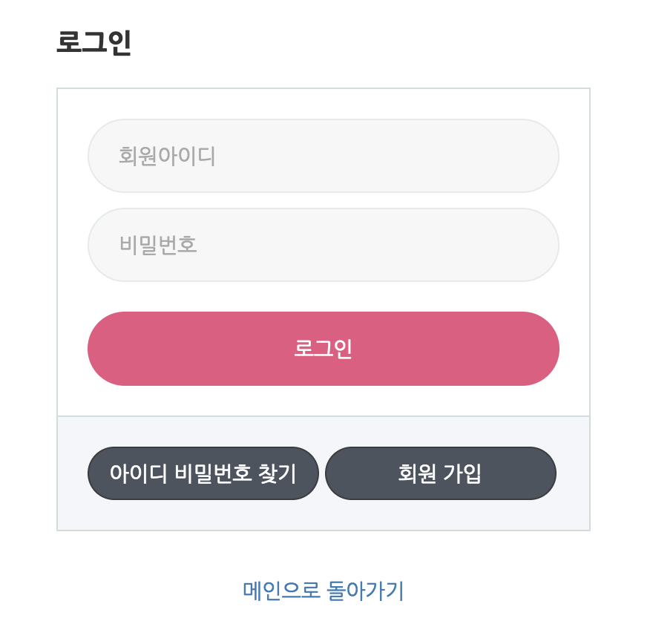Go to find ID/password page
This screenshot has width=653, height=644.
pyautogui.click(x=203, y=473)
